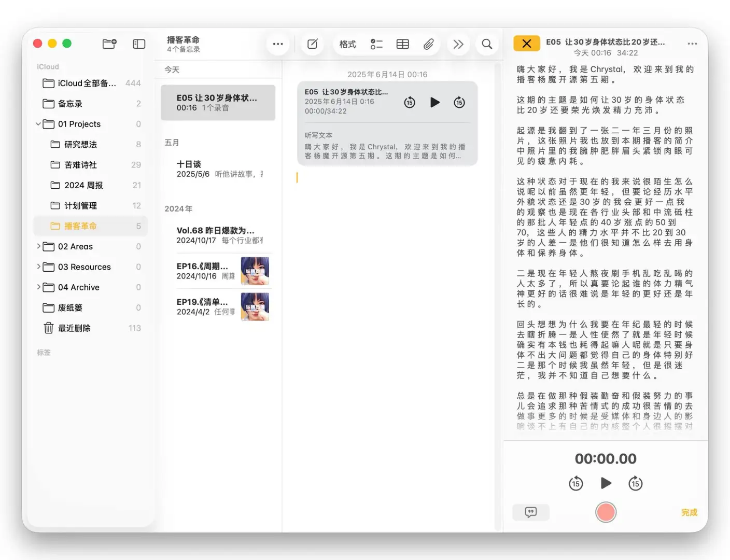This screenshot has width=730, height=560.
Task: Start recording with the red record button
Action: [606, 512]
